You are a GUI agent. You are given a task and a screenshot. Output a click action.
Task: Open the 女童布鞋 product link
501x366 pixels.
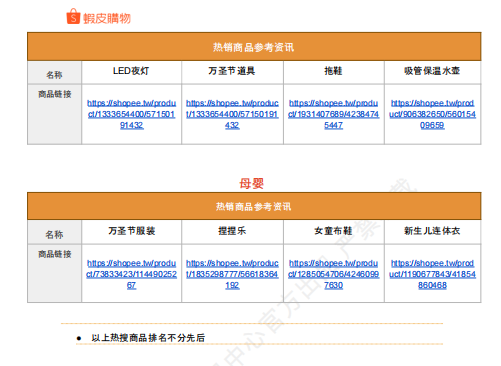click(x=333, y=274)
